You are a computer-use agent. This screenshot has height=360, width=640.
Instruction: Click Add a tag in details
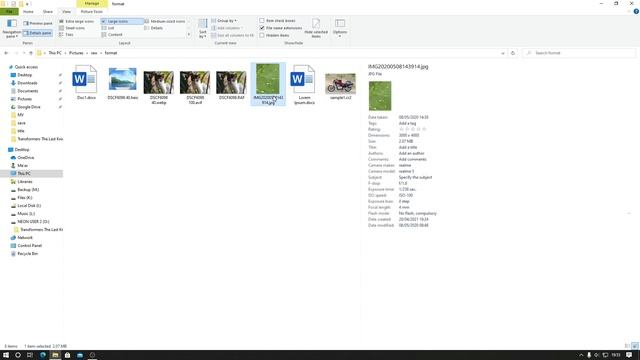pos(407,123)
